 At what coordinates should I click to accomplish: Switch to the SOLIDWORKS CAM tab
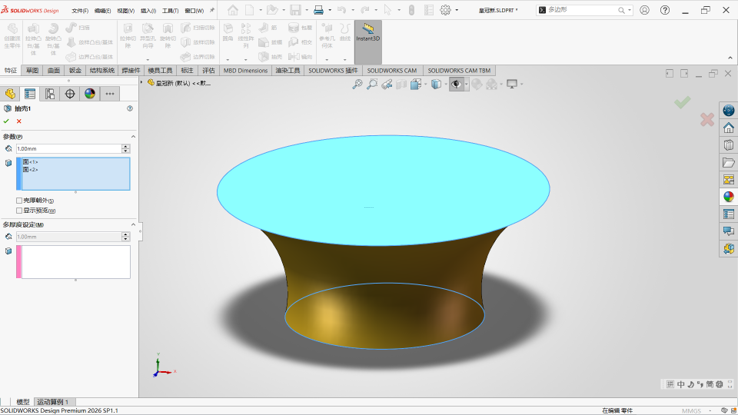(x=392, y=71)
